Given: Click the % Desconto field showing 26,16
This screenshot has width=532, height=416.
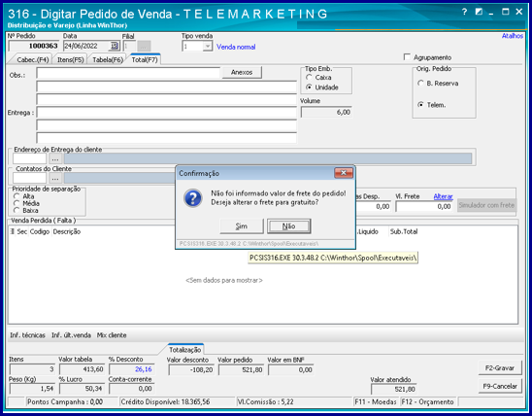Looking at the screenshot, I should 131,369.
